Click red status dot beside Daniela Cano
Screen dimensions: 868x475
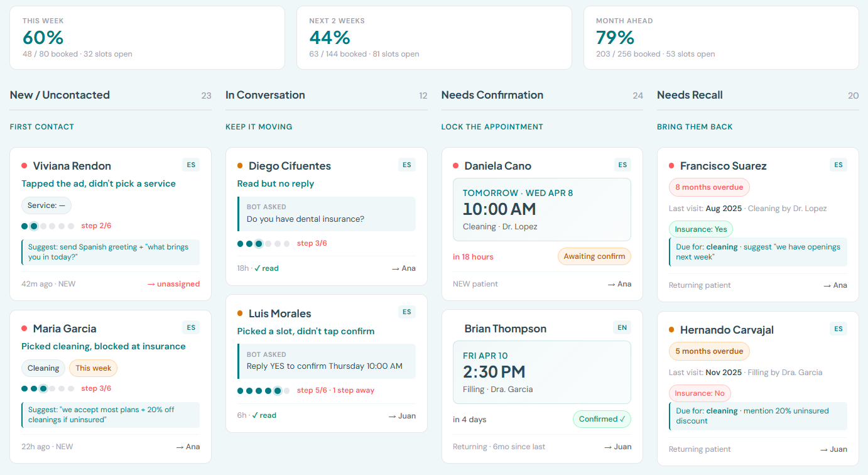pos(455,166)
